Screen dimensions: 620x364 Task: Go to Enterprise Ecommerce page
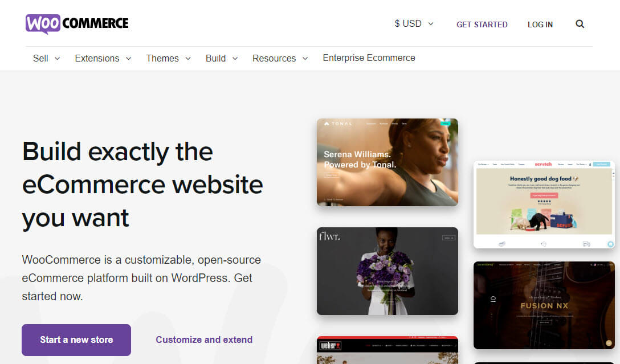[x=369, y=58]
